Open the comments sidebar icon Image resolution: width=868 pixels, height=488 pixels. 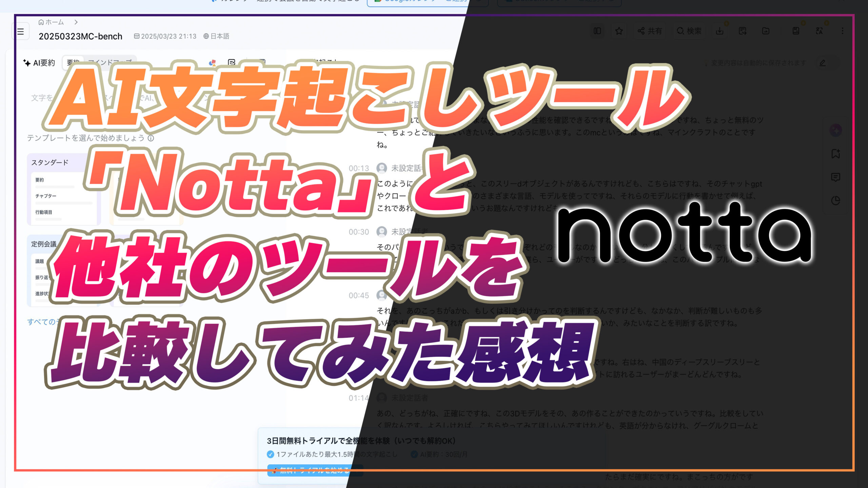click(x=836, y=177)
